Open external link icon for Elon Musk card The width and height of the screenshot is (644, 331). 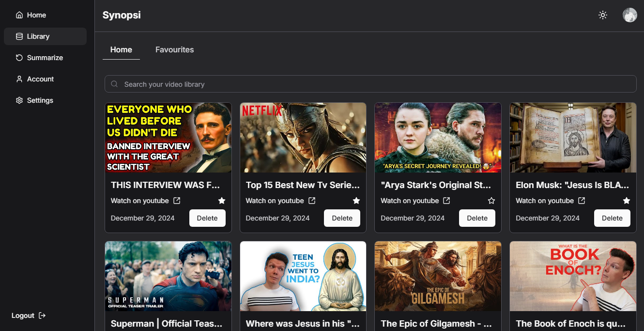(x=582, y=201)
